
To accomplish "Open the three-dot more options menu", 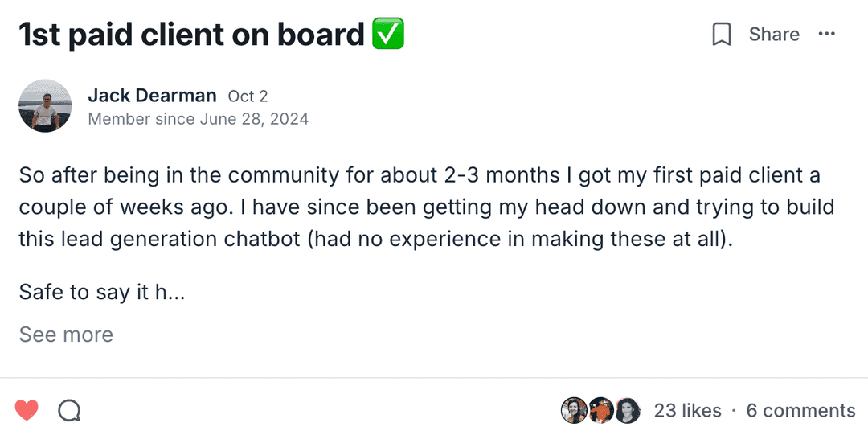I will (826, 34).
